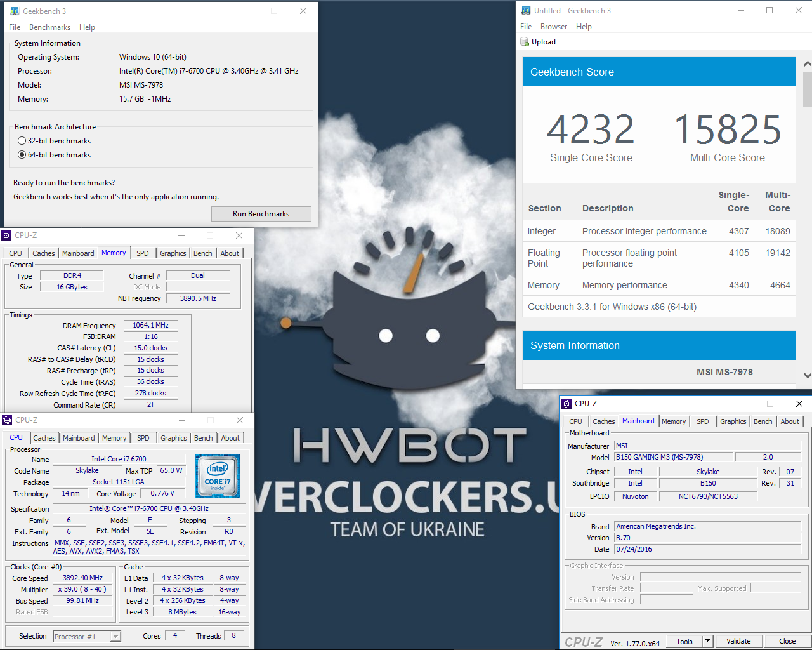812x650 pixels.
Task: Click the 15825 Multi-Core Score value
Action: point(728,129)
